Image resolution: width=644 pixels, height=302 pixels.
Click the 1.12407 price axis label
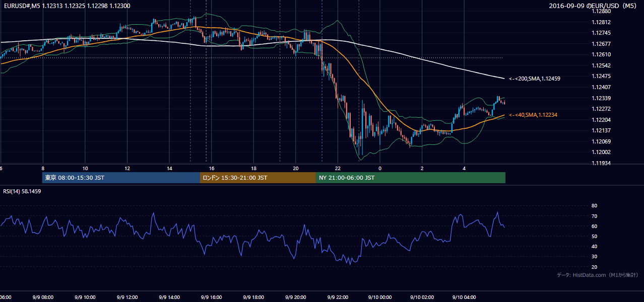602,87
